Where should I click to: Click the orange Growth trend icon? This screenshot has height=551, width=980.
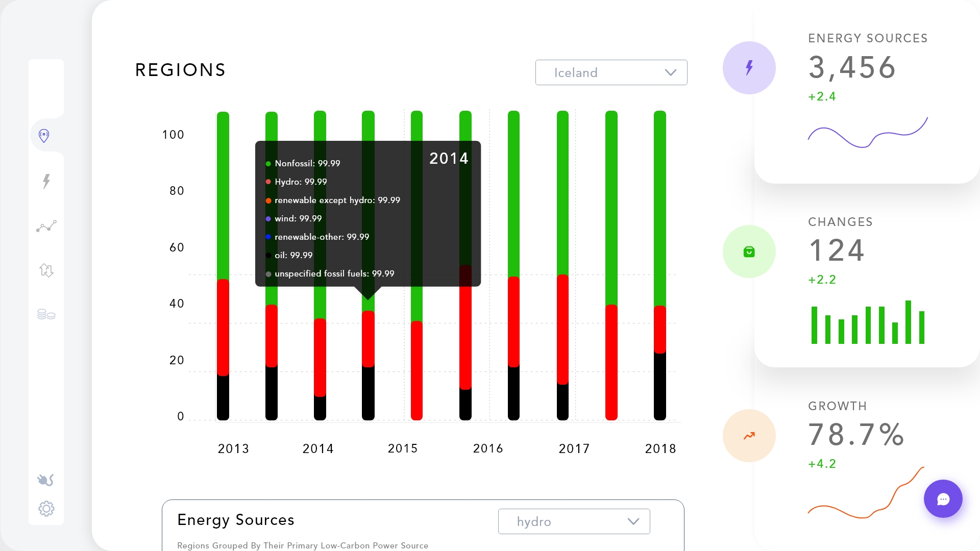click(x=749, y=436)
